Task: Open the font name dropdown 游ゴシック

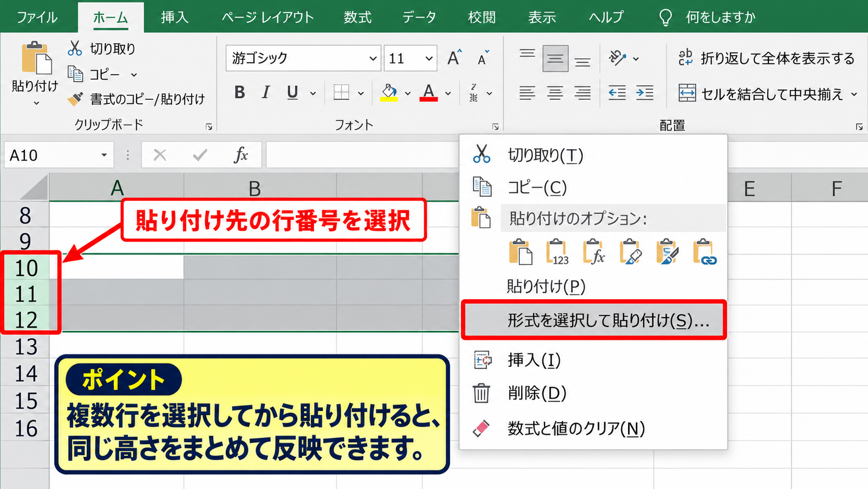Action: point(373,58)
